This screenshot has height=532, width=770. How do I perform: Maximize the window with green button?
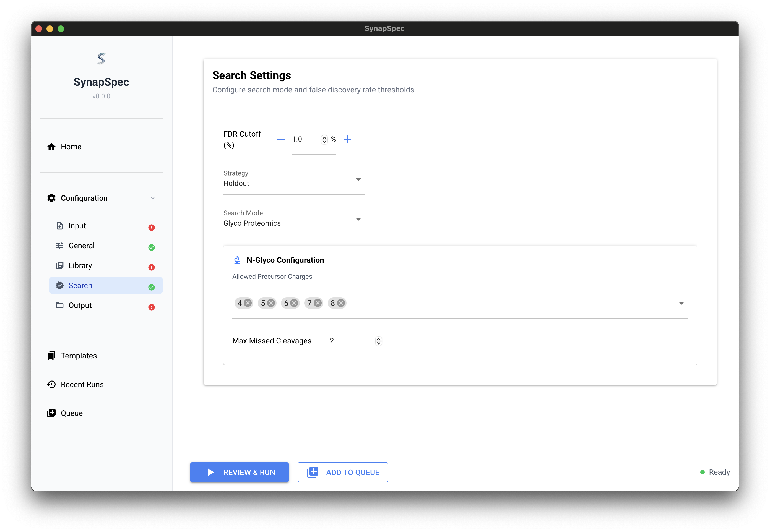(x=61, y=29)
